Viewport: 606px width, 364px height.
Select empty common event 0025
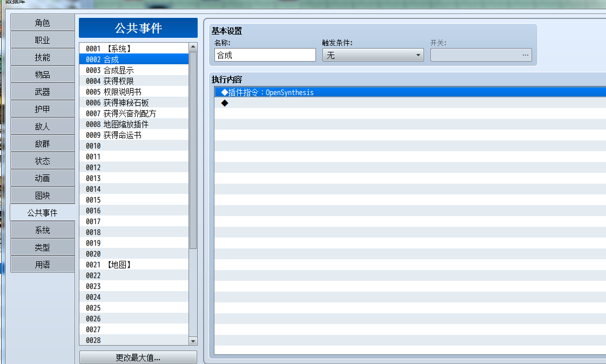(x=134, y=308)
